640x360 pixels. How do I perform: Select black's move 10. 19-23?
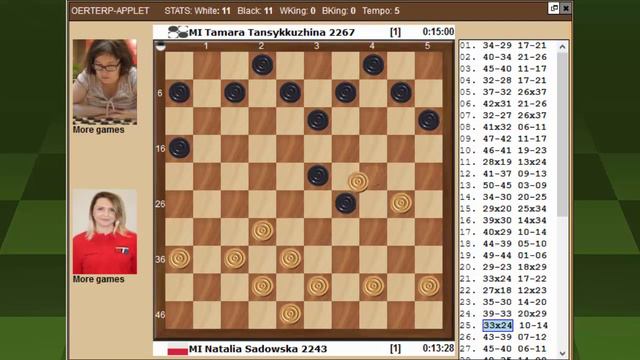pos(532,150)
